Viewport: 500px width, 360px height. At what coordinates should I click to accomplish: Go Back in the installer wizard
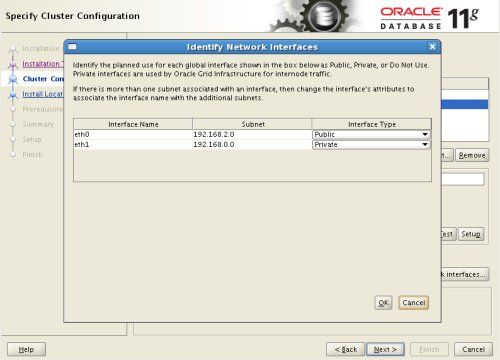345,349
